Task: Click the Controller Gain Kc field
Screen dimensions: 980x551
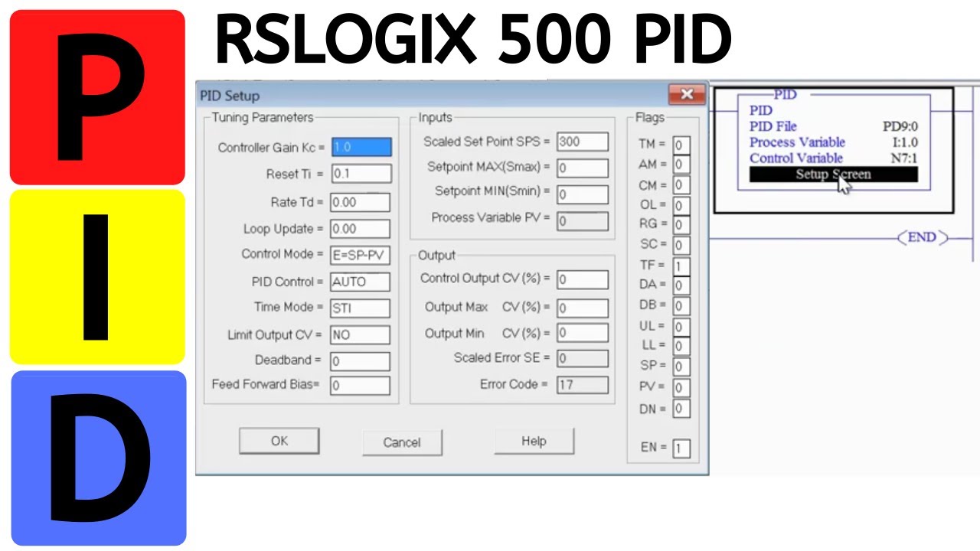Action: click(361, 147)
